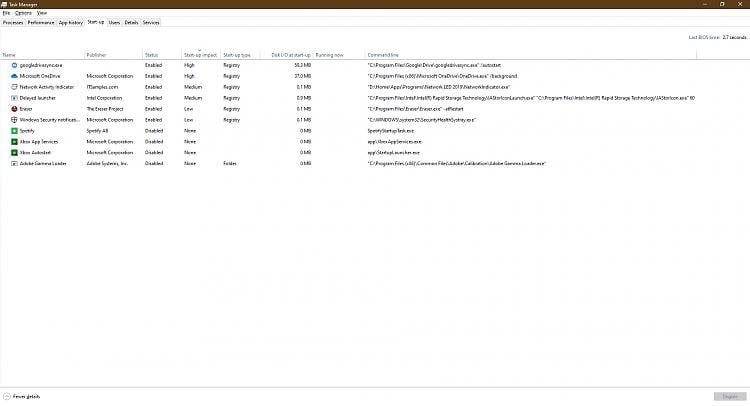Click the Task Manager title bar icon
Image resolution: width=750 pixels, height=406 pixels.
point(4,4)
